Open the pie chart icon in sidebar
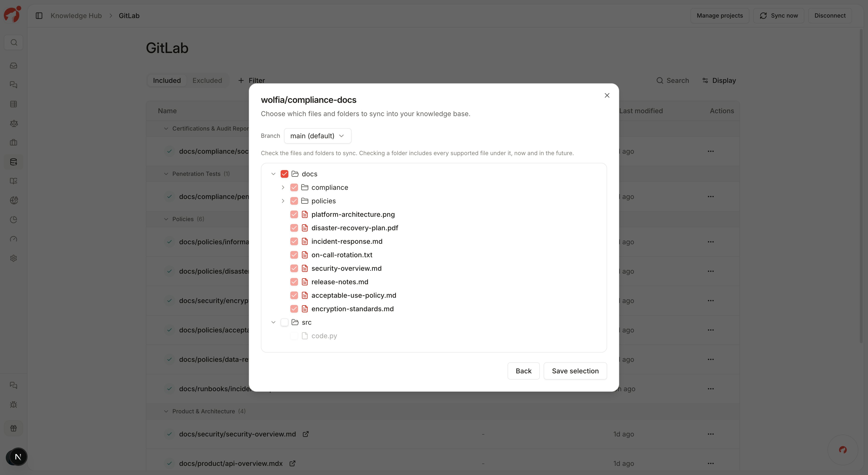The width and height of the screenshot is (868, 475). [14, 220]
